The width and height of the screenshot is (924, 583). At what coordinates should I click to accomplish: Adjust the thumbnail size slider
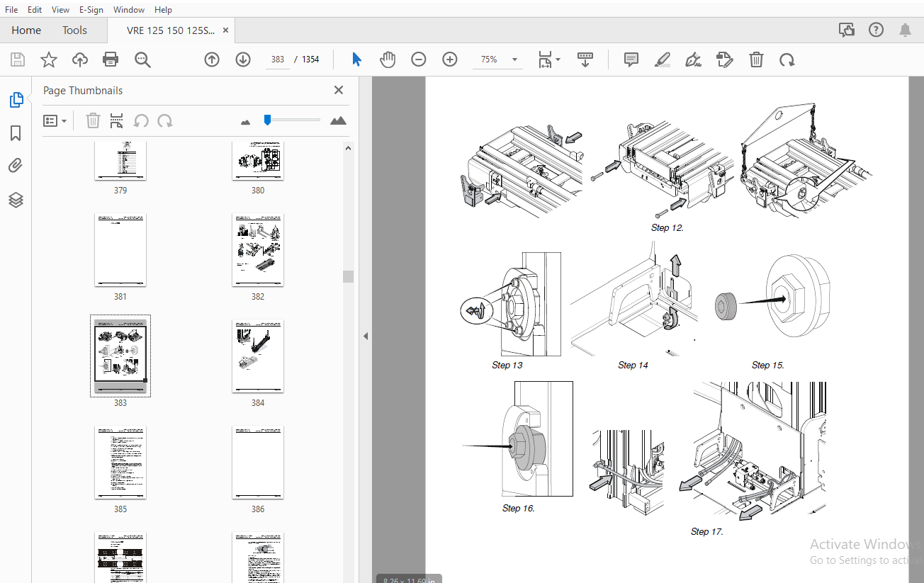(x=267, y=120)
